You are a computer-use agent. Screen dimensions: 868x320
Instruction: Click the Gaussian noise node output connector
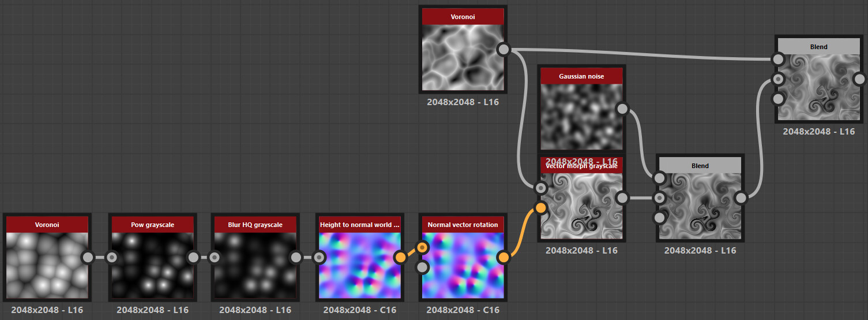[x=622, y=109]
